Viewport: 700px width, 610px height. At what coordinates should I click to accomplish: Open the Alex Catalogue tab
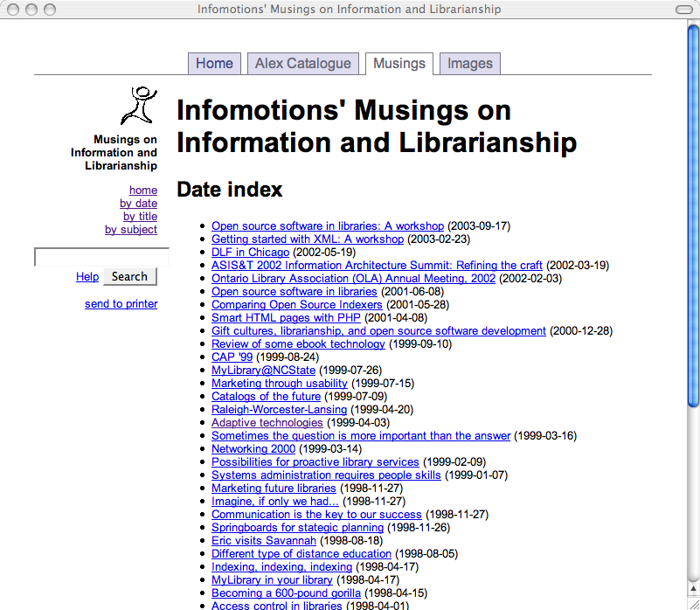pyautogui.click(x=303, y=64)
